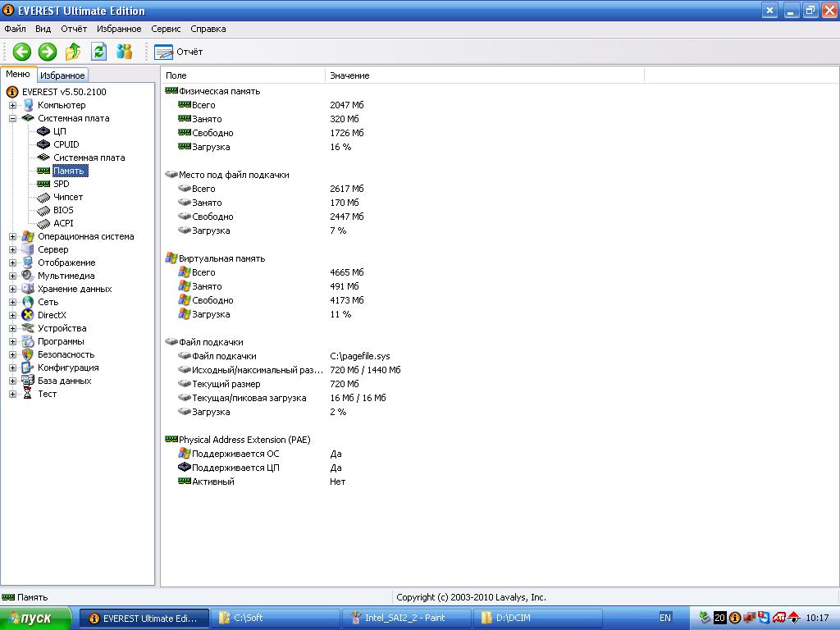Click the up-level folder arrow icon
Image resolution: width=840 pixels, height=630 pixels.
click(x=73, y=52)
